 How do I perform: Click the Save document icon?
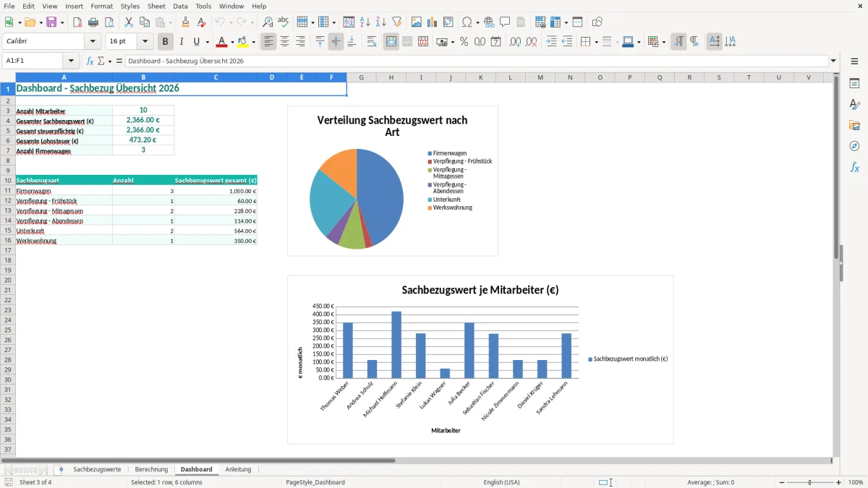(51, 22)
